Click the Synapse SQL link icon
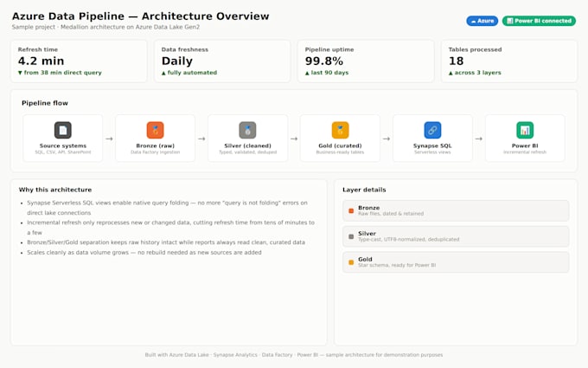The height and width of the screenshot is (368, 588). click(432, 130)
